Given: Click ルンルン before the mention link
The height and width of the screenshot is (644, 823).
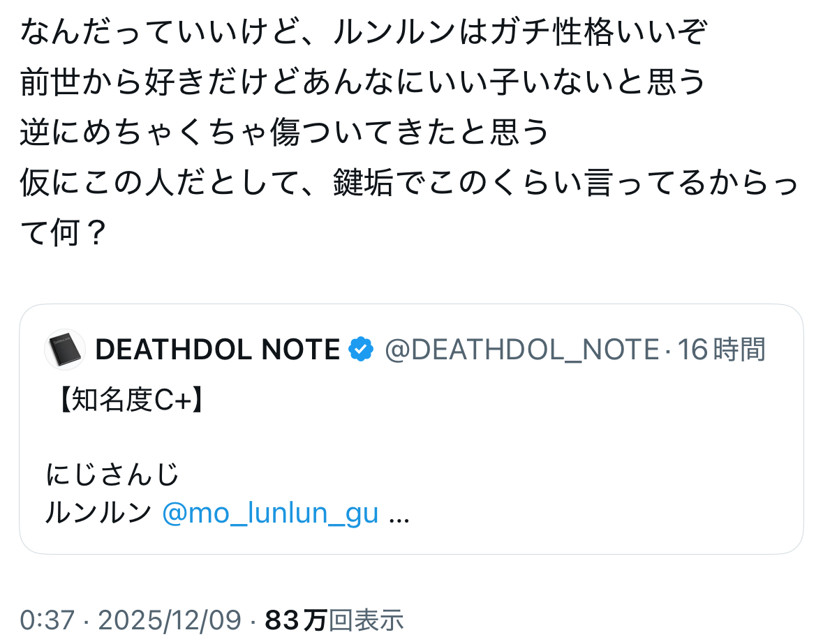Looking at the screenshot, I should pos(98,514).
